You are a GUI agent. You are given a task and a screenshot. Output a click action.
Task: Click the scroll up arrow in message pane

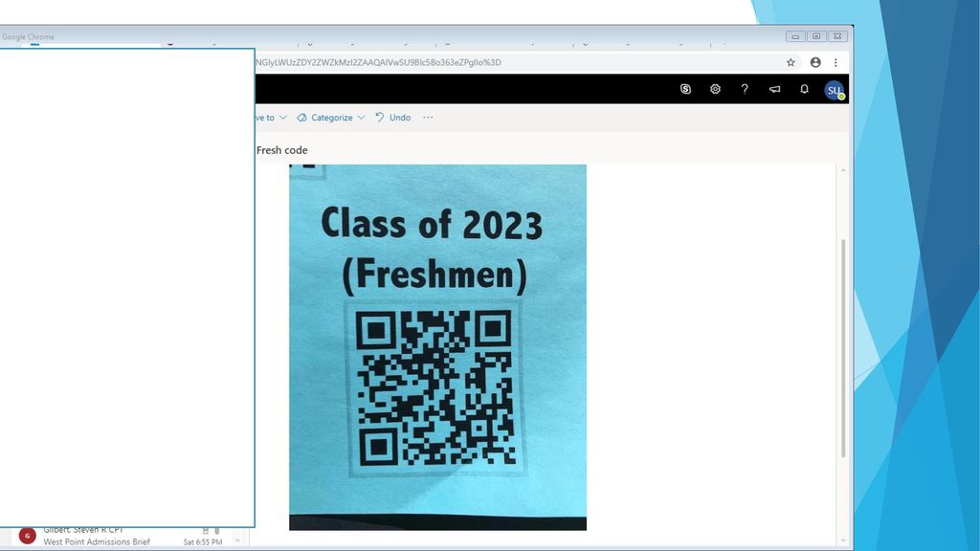click(x=843, y=170)
